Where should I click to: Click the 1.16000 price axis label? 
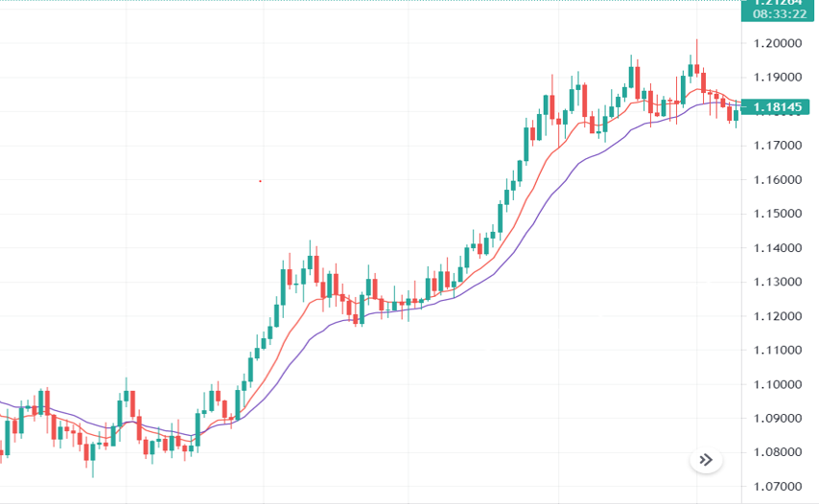(778, 180)
